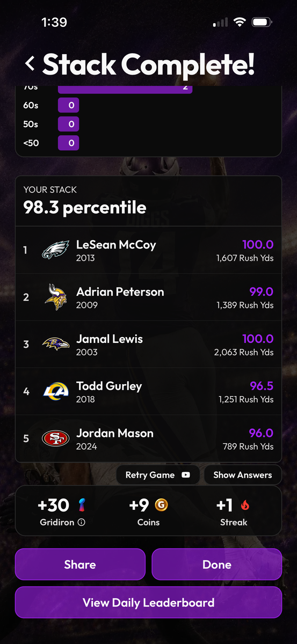
Task: Select the Jordan Mason 2024 row
Action: (148, 438)
